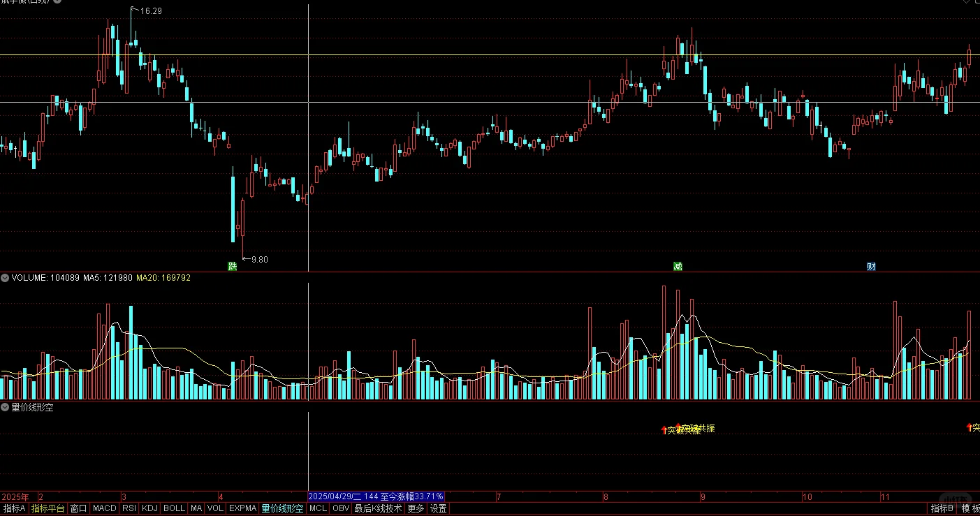Open the 指标平台 tab
This screenshot has width=980, height=516.
pyautogui.click(x=47, y=509)
